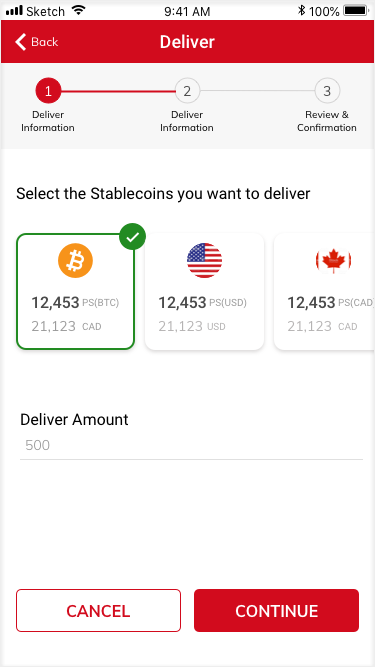Image resolution: width=375 pixels, height=667 pixels.
Task: Click the CONTINUE button
Action: pos(276,610)
